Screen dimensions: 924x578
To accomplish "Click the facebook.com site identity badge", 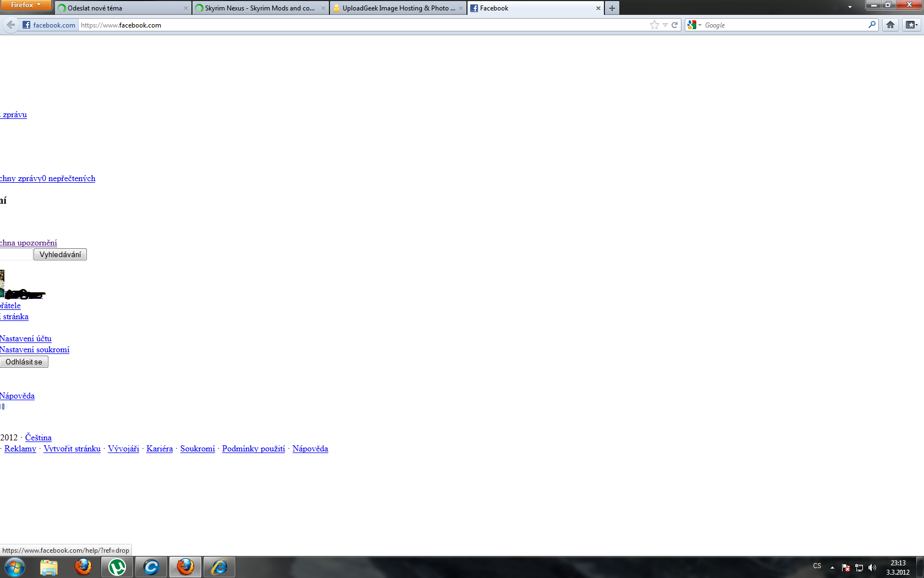I will click(x=49, y=25).
